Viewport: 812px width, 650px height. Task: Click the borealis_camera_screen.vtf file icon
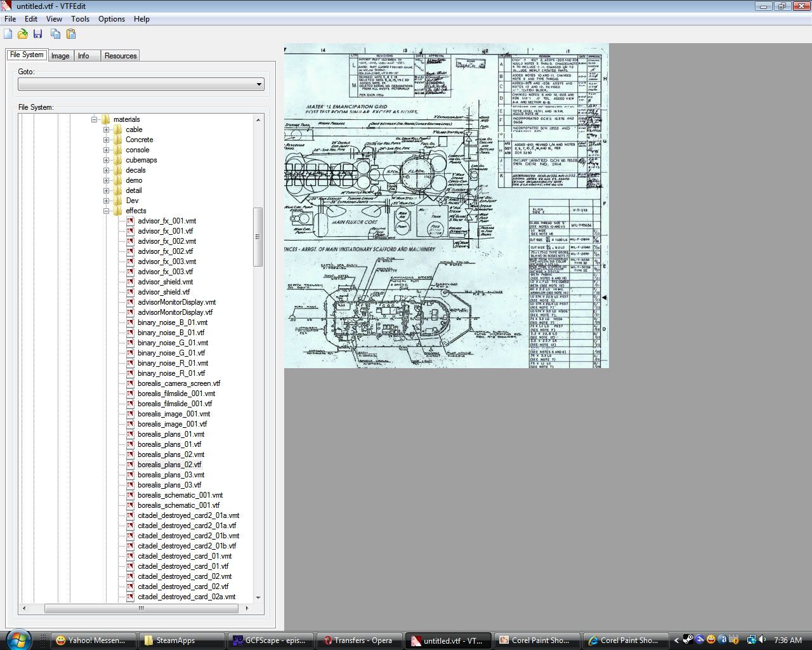click(x=130, y=383)
